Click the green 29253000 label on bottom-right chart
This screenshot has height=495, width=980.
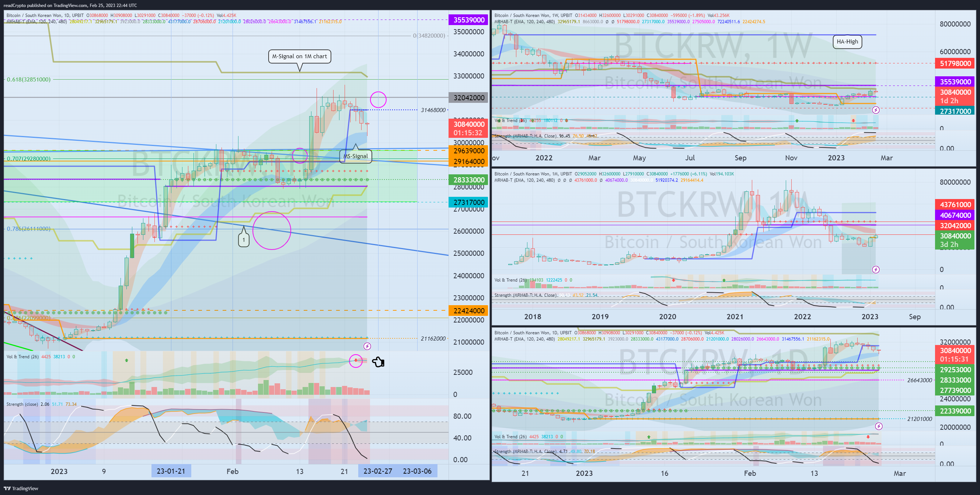coord(955,369)
